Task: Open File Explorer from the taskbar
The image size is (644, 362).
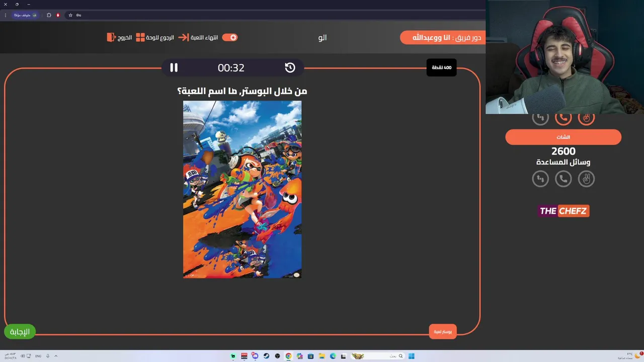Action: pyautogui.click(x=321, y=356)
